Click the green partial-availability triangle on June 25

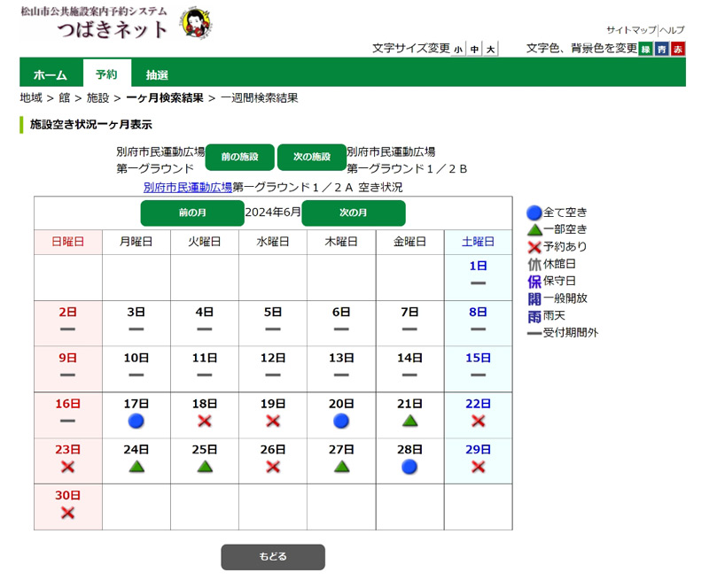[x=204, y=465]
